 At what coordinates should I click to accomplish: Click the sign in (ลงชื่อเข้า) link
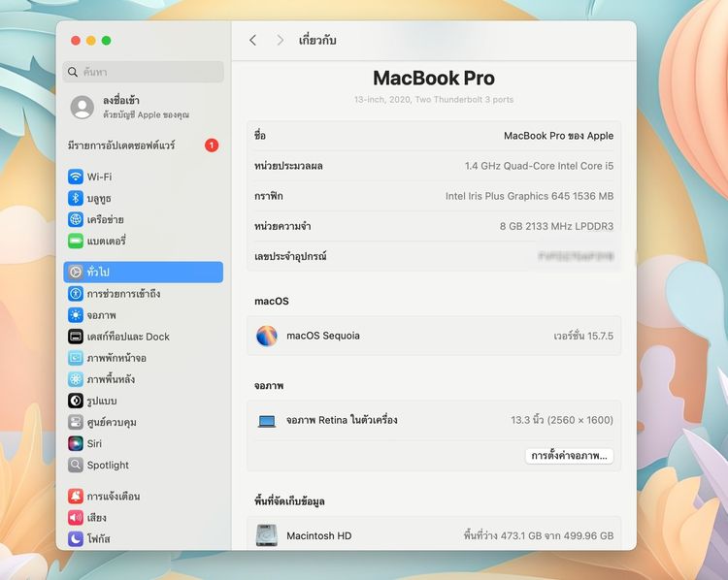coord(121,100)
